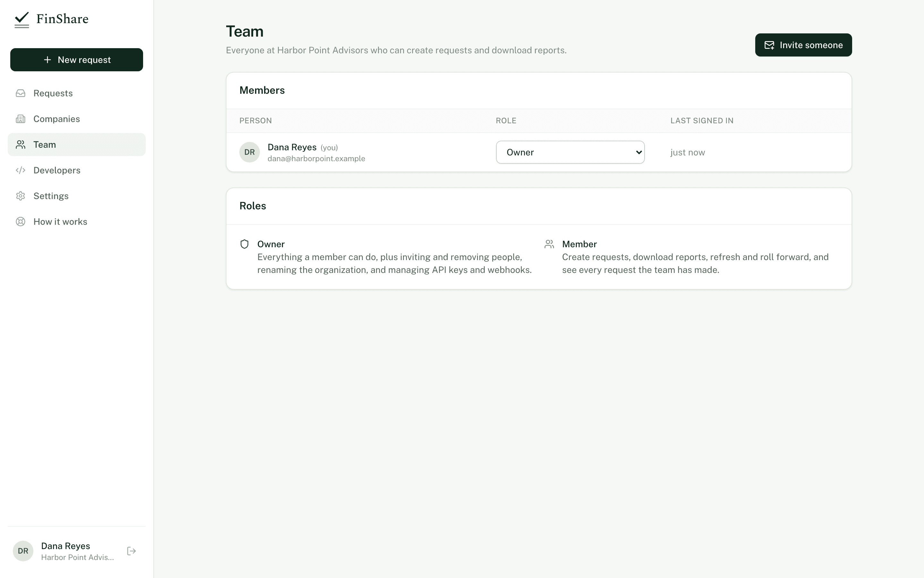
Task: Click the Members card heading
Action: click(x=262, y=90)
